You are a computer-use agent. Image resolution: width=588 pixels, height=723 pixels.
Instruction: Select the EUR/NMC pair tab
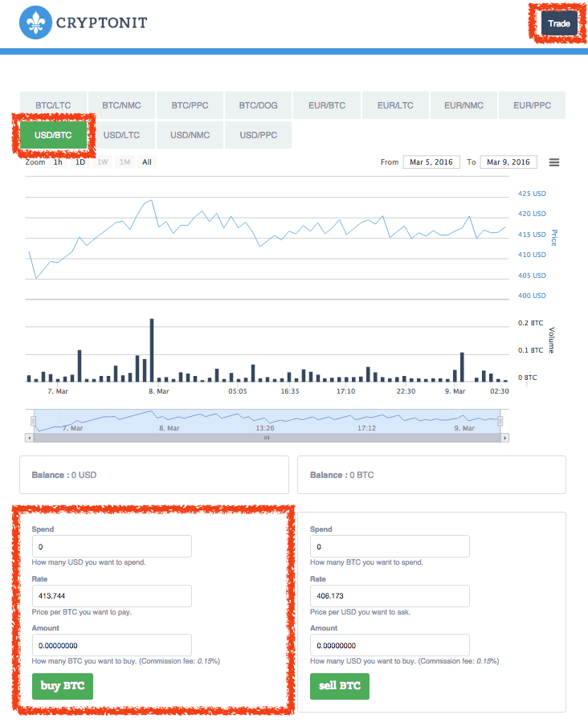[x=464, y=105]
